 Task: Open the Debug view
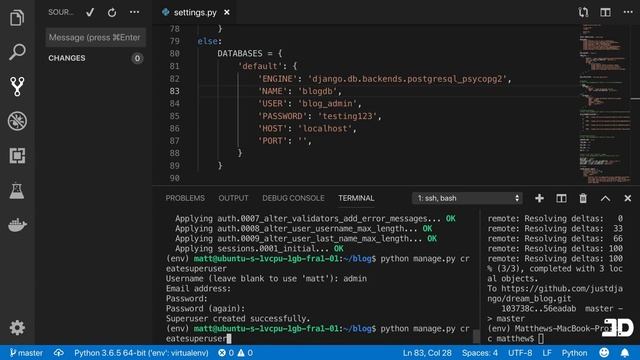click(x=17, y=121)
